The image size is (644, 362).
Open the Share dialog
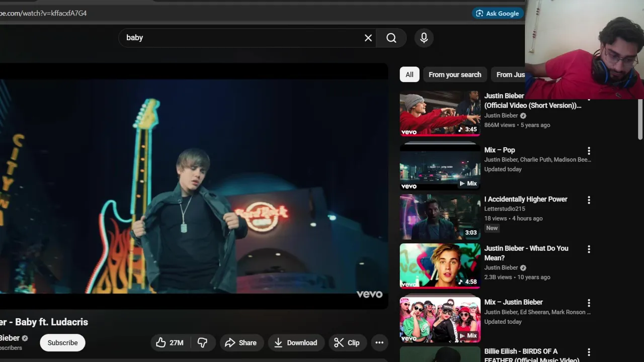(x=240, y=343)
